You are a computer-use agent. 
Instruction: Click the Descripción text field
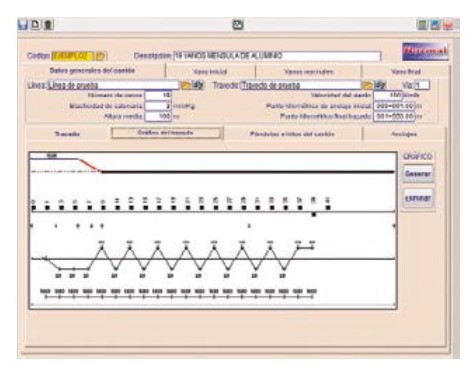[277, 56]
